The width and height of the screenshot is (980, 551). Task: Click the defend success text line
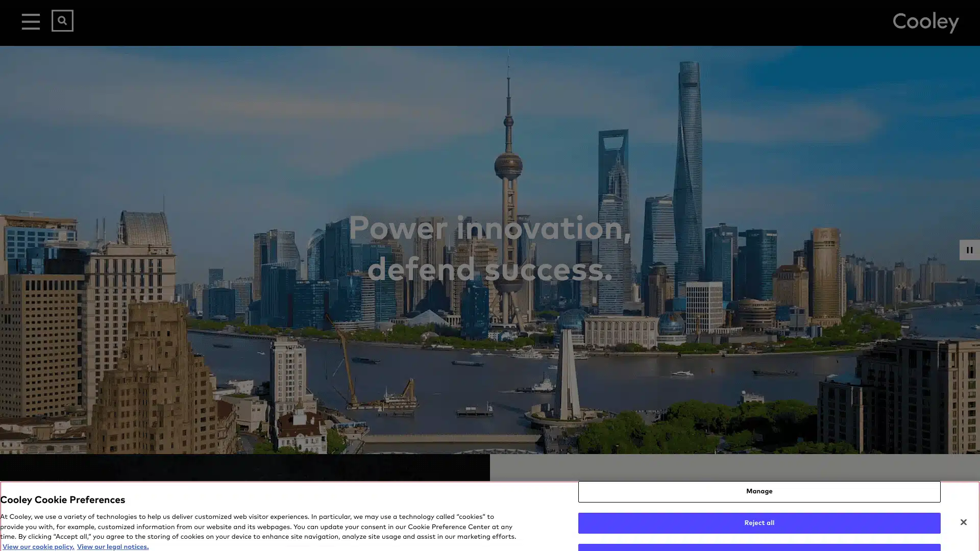tap(490, 269)
